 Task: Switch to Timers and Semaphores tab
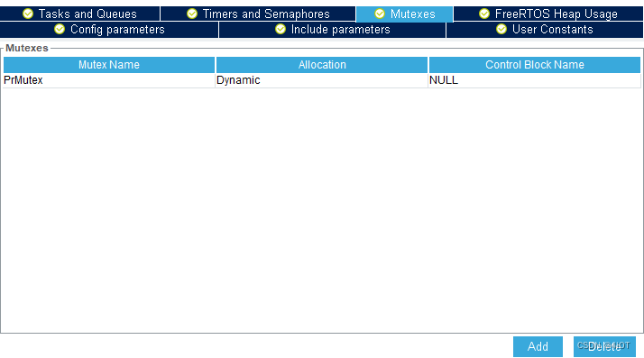tap(258, 14)
